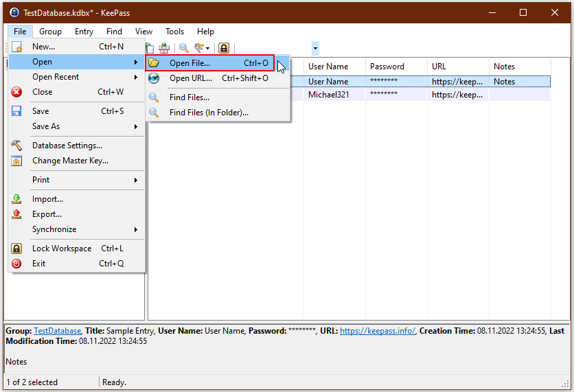This screenshot has height=392, width=574.
Task: Click the File menu in menu bar
Action: (20, 32)
